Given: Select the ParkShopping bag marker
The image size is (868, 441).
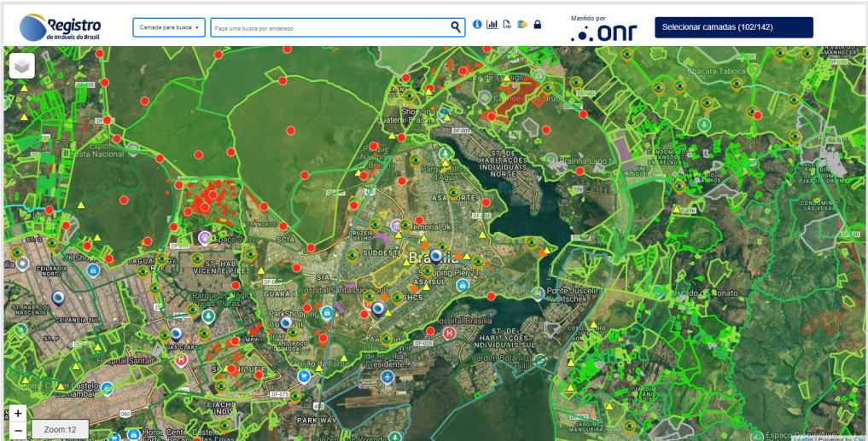Looking at the screenshot, I should tap(327, 313).
